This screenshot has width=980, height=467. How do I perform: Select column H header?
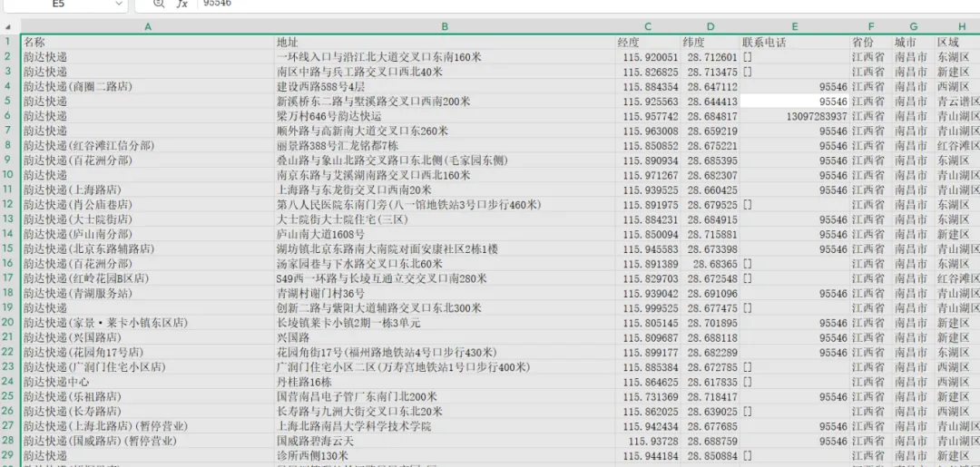tap(961, 27)
